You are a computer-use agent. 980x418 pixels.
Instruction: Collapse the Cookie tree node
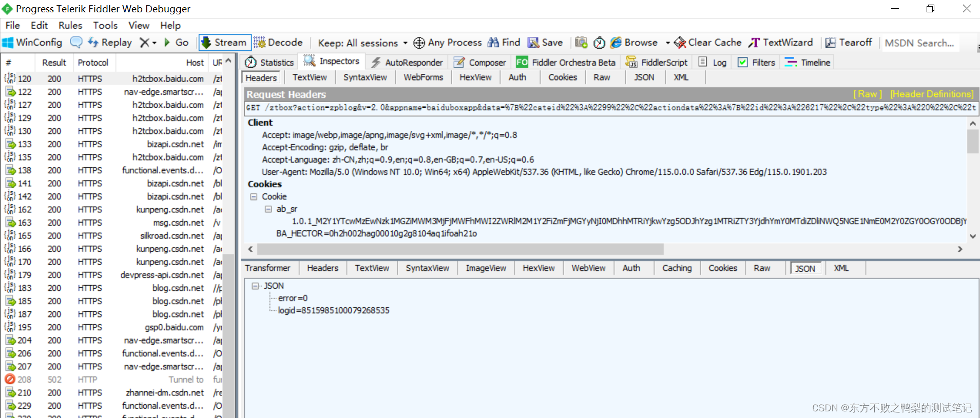pyautogui.click(x=253, y=196)
